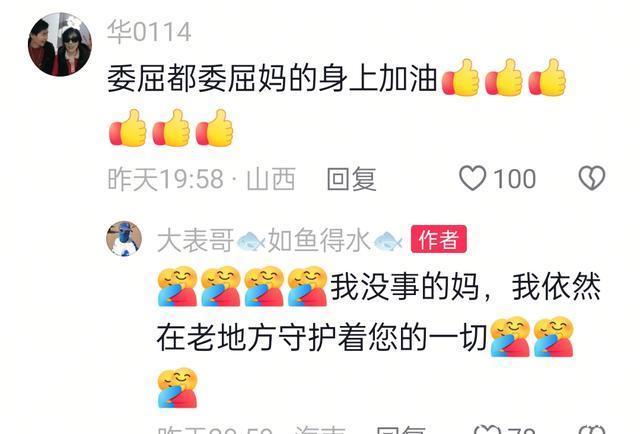This screenshot has width=640, height=434.
Task: Tap the like count 100
Action: click(x=515, y=179)
